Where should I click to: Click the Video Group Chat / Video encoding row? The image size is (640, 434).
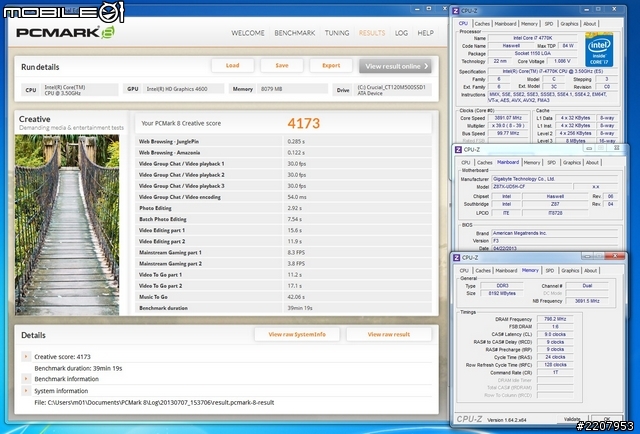coord(283,197)
